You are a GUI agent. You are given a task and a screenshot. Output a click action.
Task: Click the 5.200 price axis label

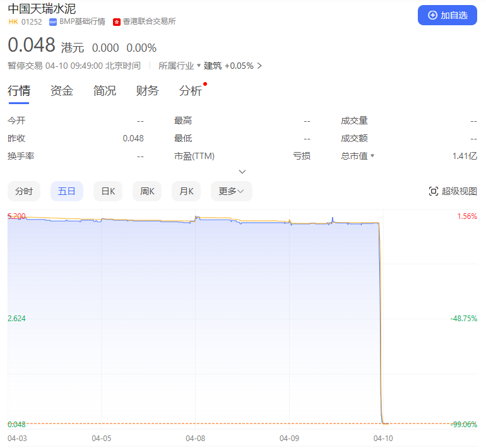click(17, 216)
